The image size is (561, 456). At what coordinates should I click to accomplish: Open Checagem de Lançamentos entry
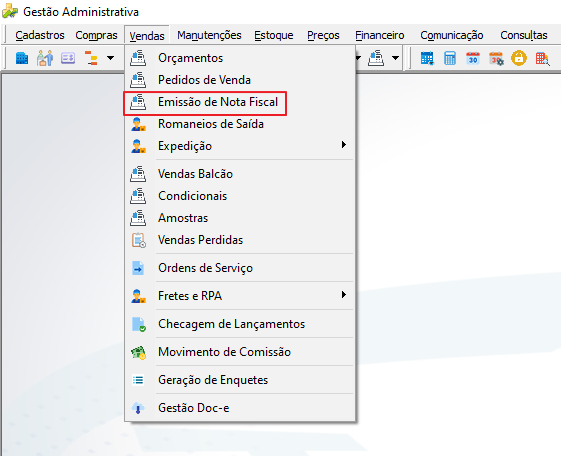[x=240, y=324]
